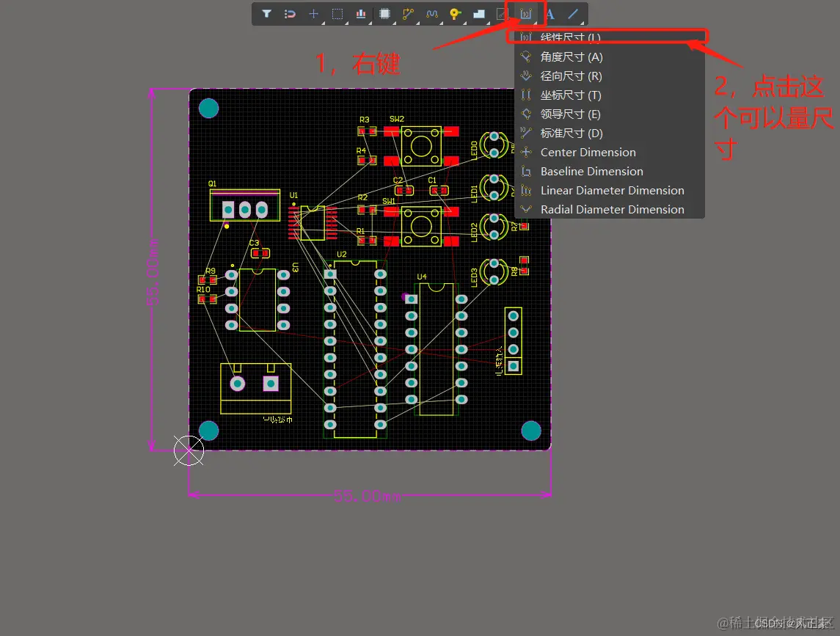Select the LED1 component
The width and height of the screenshot is (840, 636).
pos(494,187)
